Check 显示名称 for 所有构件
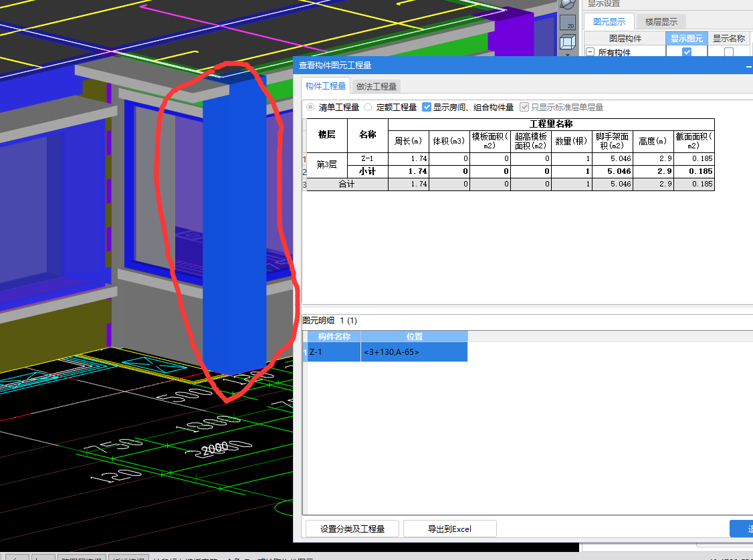 [x=728, y=52]
